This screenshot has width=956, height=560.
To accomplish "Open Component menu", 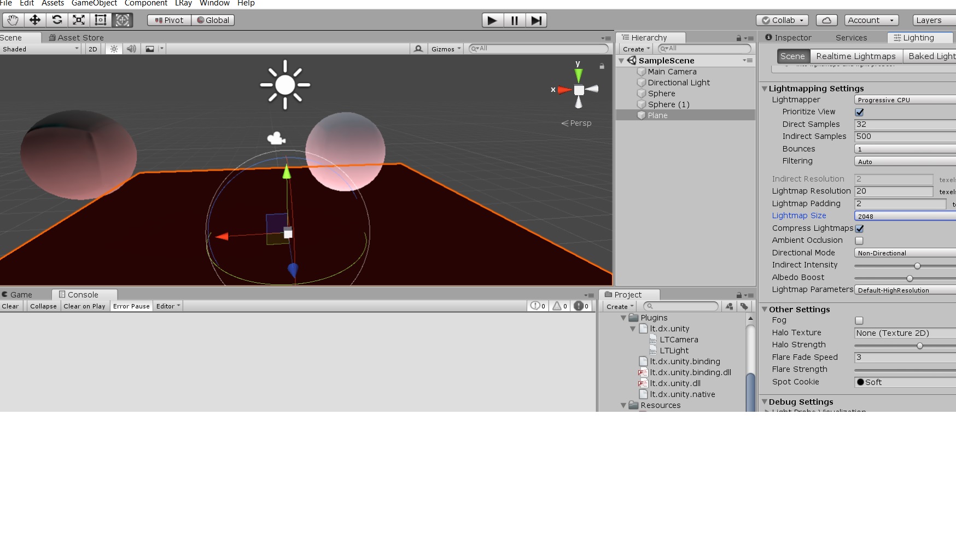I will click(146, 3).
